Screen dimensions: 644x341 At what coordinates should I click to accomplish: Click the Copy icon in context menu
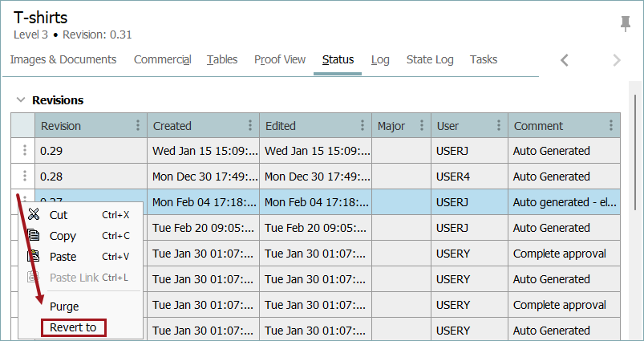click(34, 236)
